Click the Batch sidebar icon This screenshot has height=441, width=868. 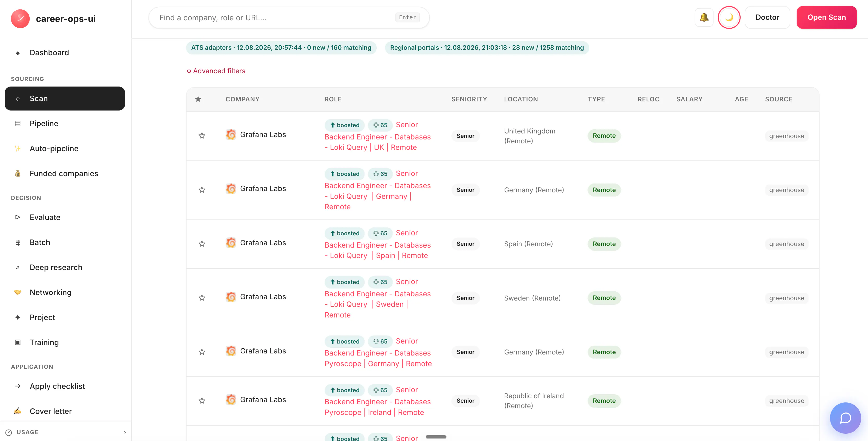(17, 242)
